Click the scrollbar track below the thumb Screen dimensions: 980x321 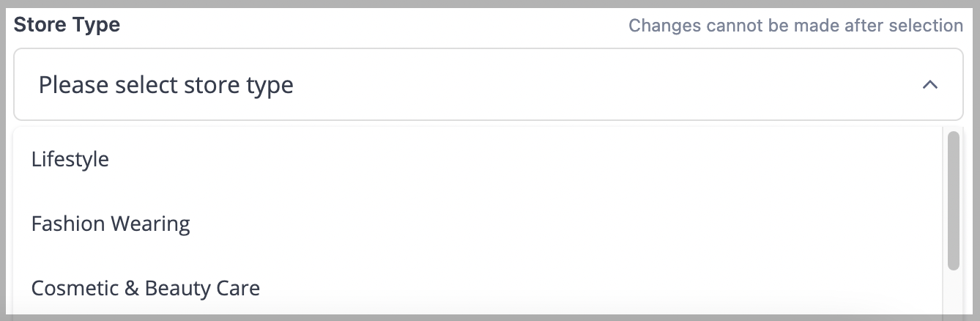(953, 293)
